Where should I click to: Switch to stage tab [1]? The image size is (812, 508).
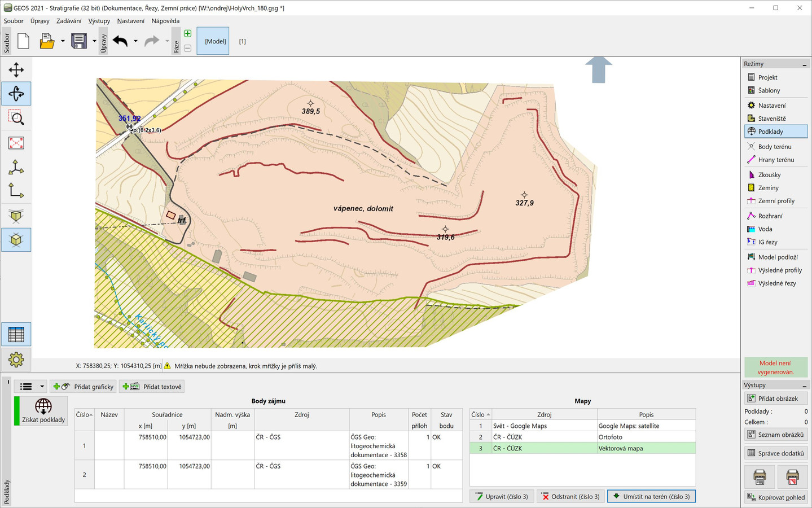click(242, 41)
